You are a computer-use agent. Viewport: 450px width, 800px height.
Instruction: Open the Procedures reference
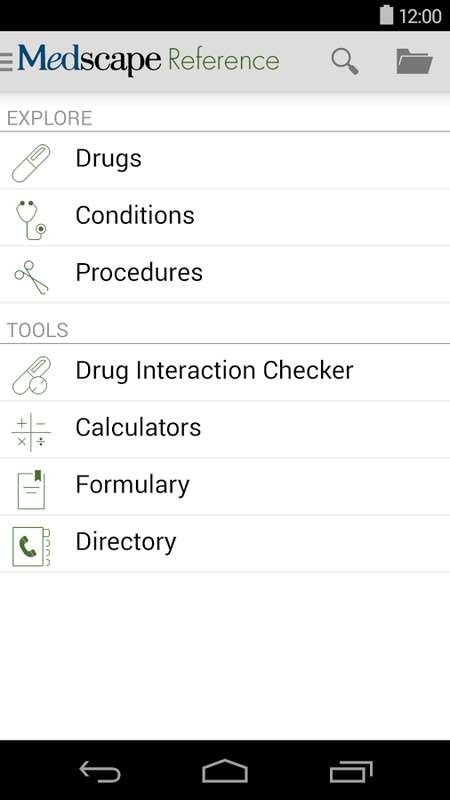225,274
